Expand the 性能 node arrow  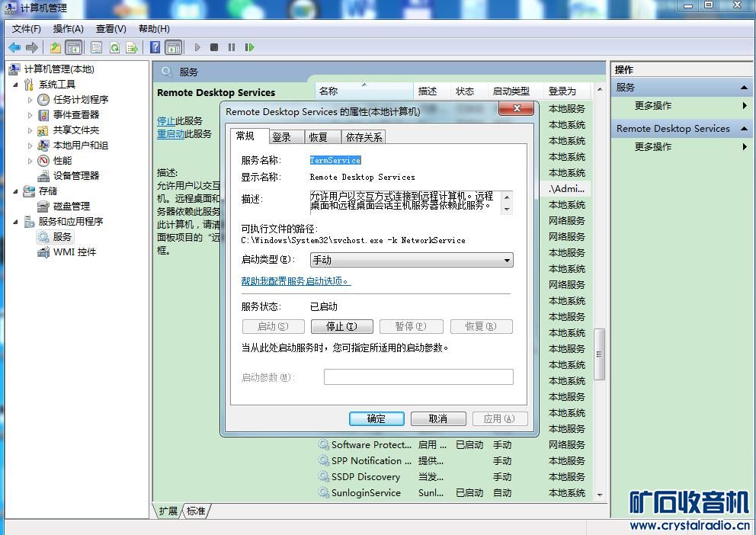[30, 161]
